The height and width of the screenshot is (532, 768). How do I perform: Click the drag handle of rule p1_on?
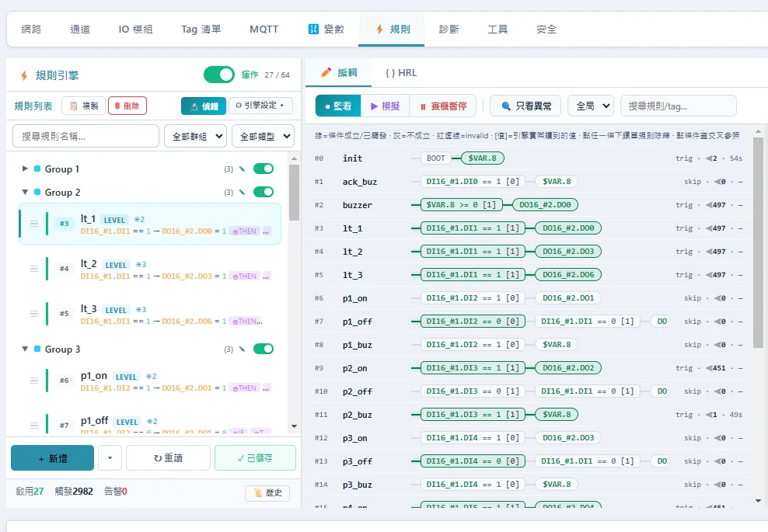click(33, 381)
